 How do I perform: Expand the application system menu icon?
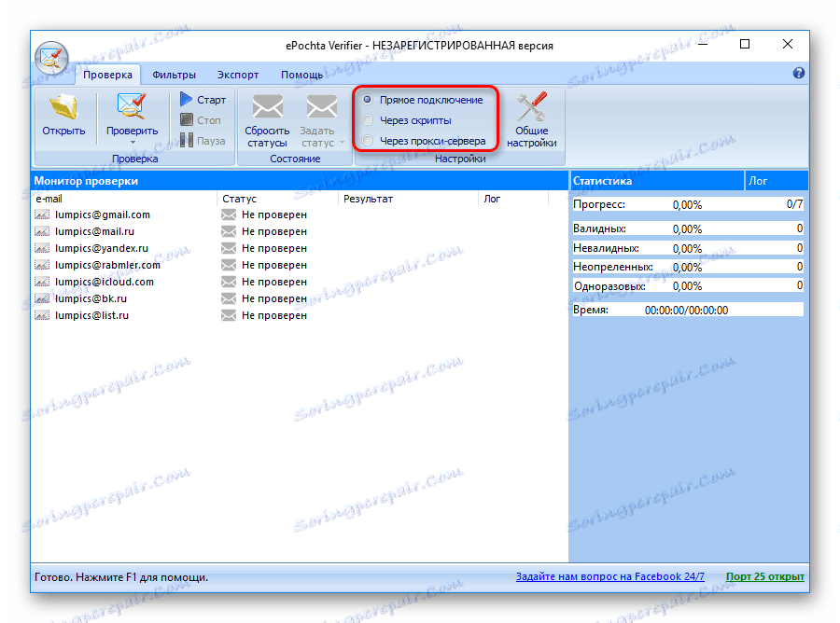point(51,58)
